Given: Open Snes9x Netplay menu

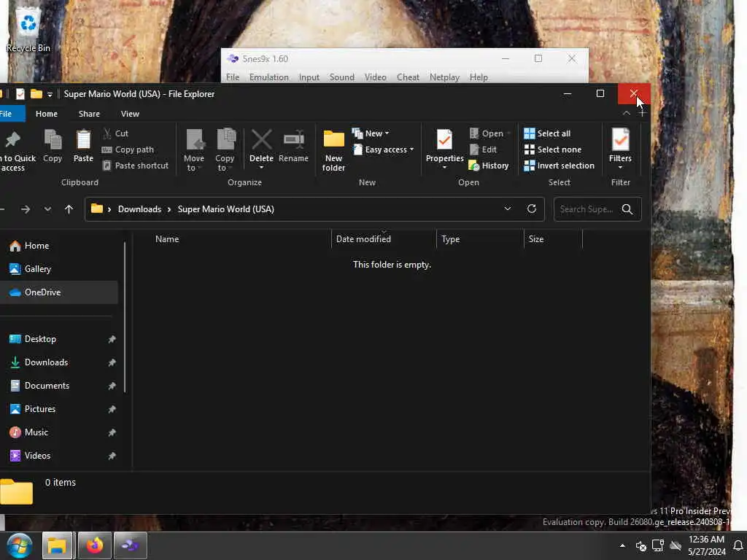Looking at the screenshot, I should point(444,77).
